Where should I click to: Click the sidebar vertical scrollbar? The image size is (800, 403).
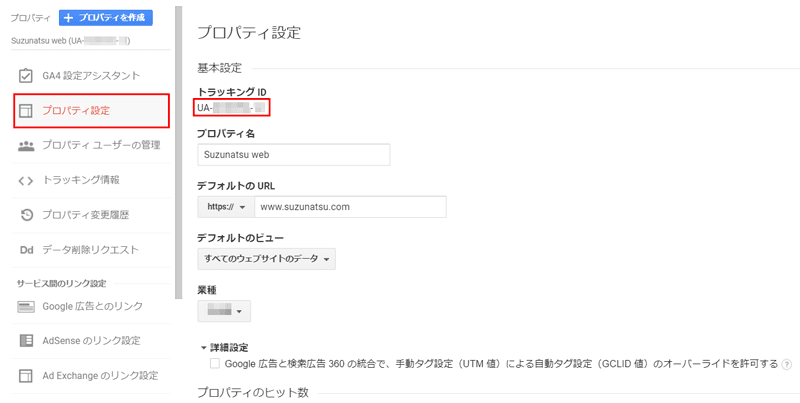[179, 152]
